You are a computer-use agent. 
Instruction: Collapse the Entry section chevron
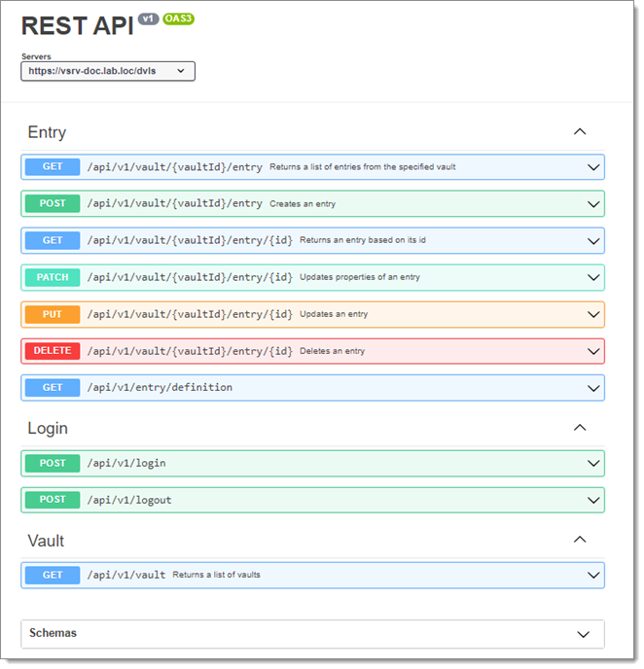[x=580, y=132]
